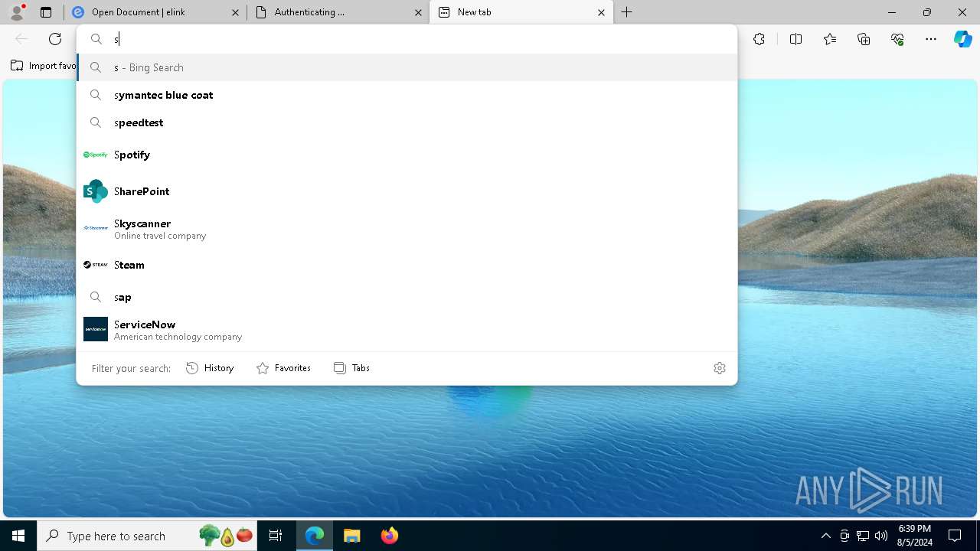The width and height of the screenshot is (980, 551).
Task: Choose 'speedtest' suggestion
Action: coord(407,122)
